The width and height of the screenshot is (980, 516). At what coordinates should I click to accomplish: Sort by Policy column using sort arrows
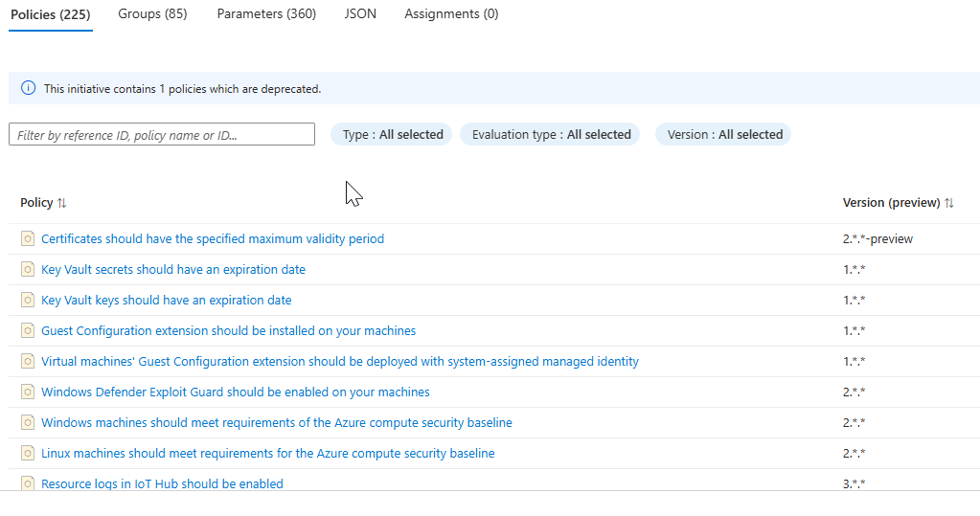click(62, 203)
